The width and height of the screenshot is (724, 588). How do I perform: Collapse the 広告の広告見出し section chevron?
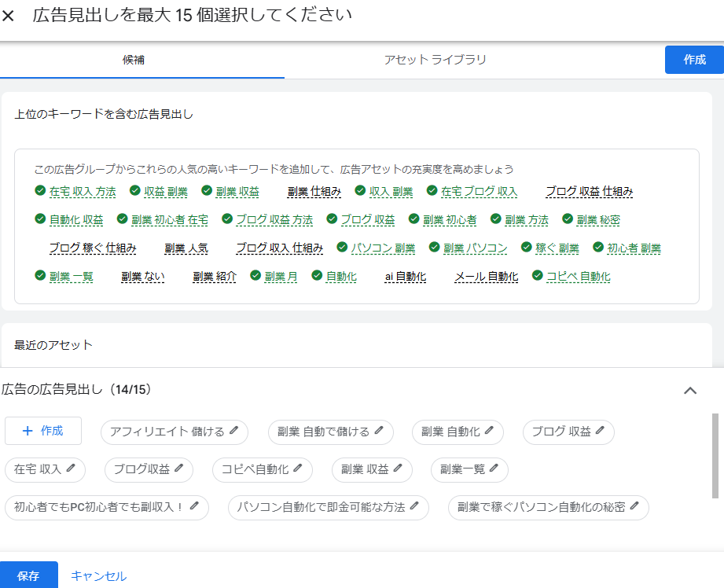(690, 391)
